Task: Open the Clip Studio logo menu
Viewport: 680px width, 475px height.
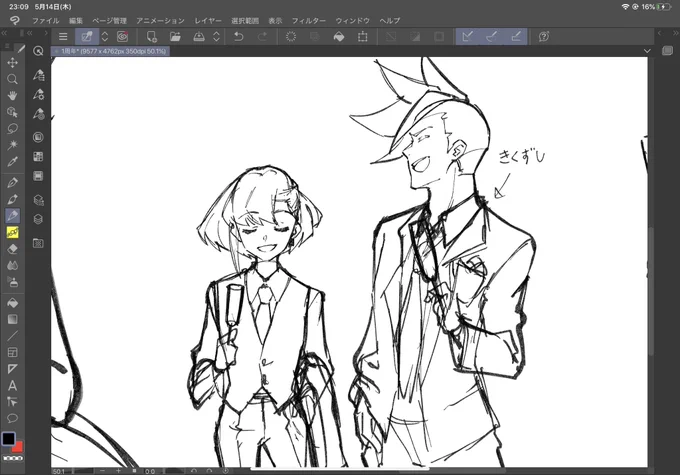Action: (15, 20)
